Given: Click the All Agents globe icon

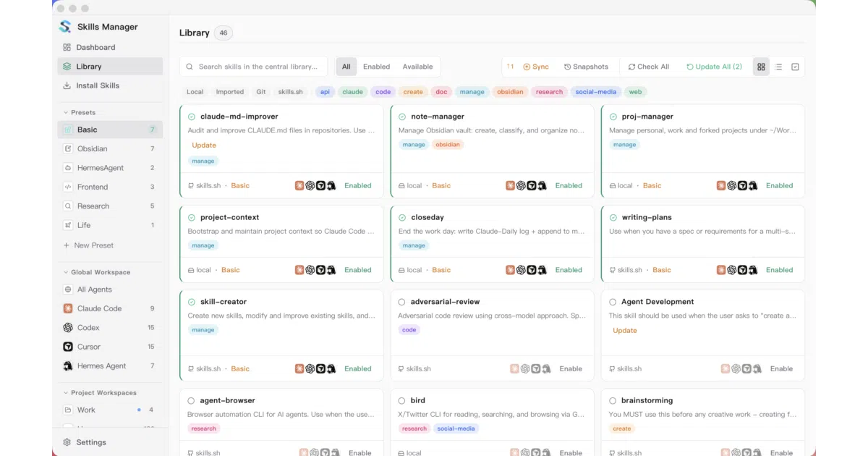Looking at the screenshot, I should 68,290.
